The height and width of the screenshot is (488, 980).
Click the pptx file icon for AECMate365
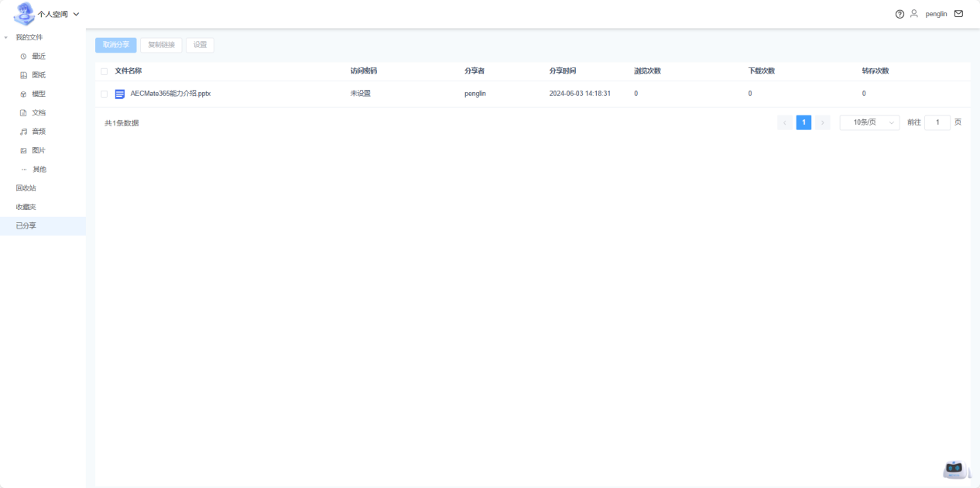[x=120, y=94]
